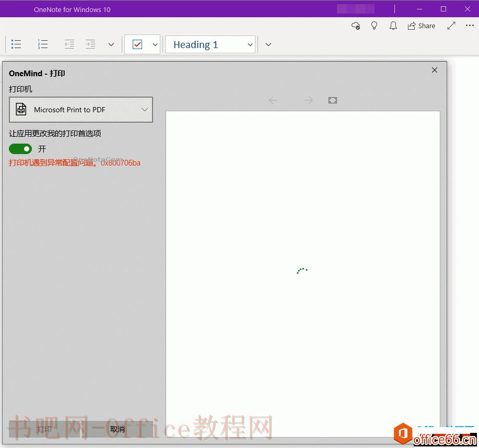This screenshot has height=448, width=479.
Task: Expand more ribbon options chevron
Action: (268, 44)
